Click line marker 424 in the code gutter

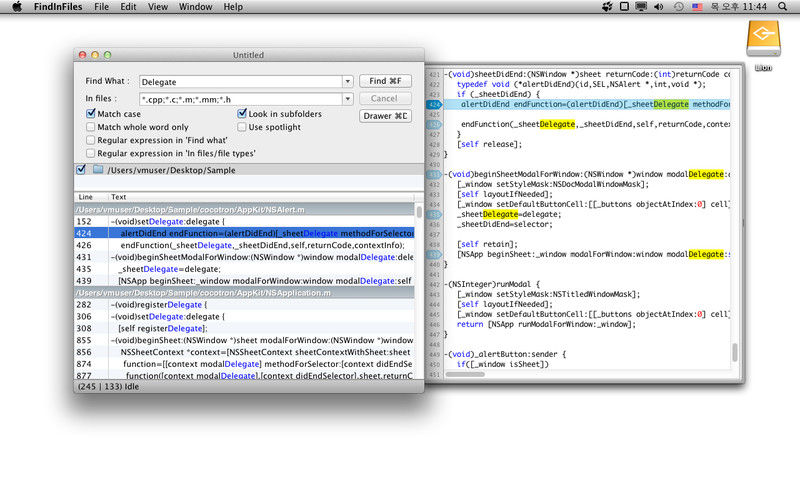pyautogui.click(x=434, y=104)
